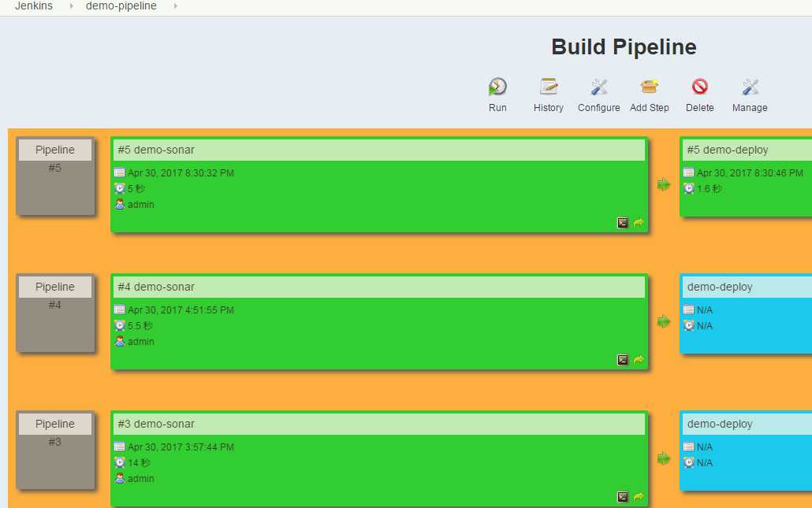The image size is (812, 508).
Task: Select the Pipeline #3 box
Action: pyautogui.click(x=55, y=450)
